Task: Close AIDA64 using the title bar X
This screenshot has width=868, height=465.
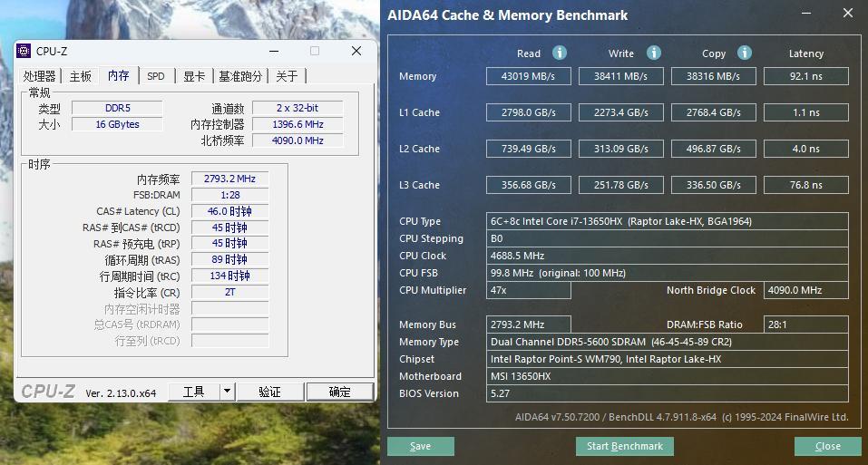Action: tap(847, 14)
